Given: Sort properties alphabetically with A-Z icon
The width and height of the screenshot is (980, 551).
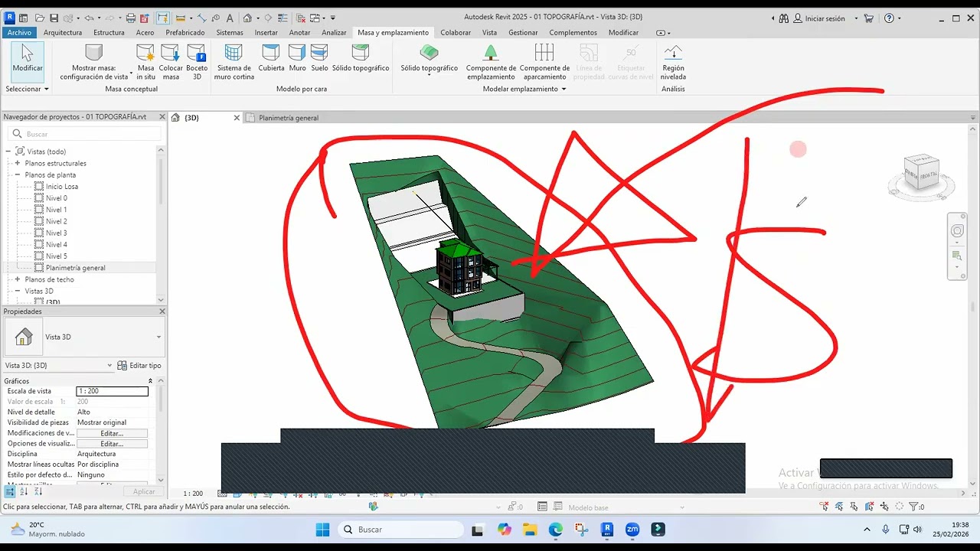Looking at the screenshot, I should point(23,491).
